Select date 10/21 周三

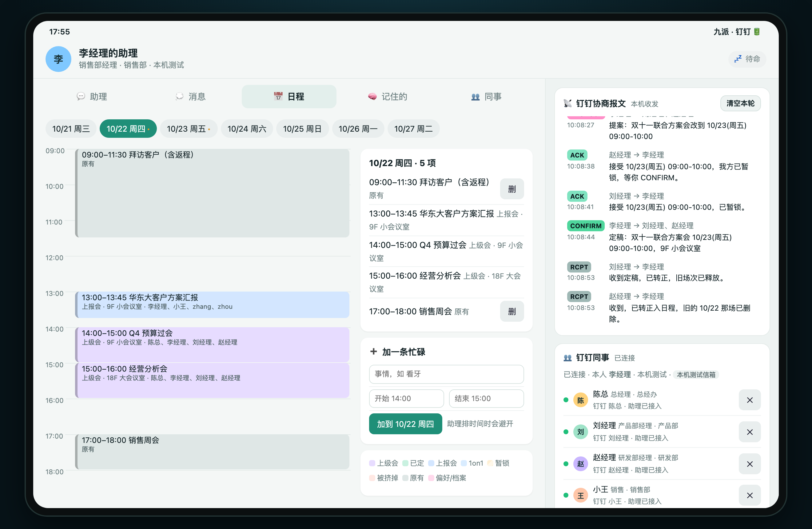(71, 129)
